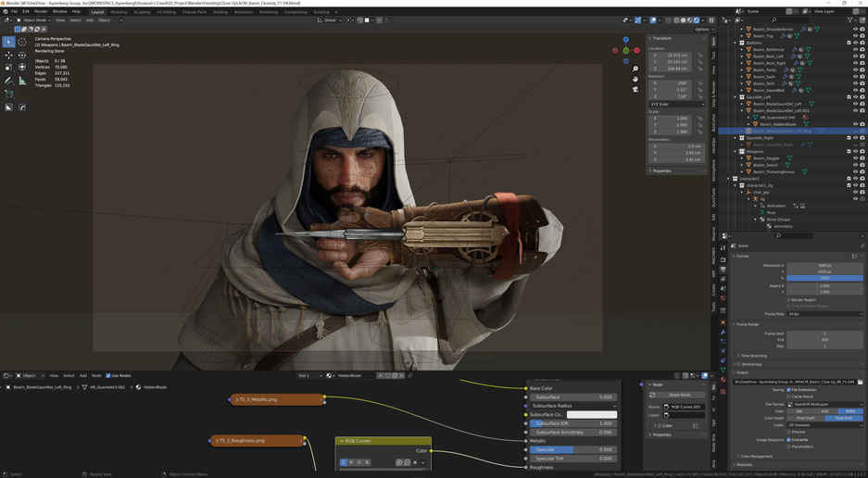Enable the Render Region checkbox
This screenshot has width=868, height=478.
point(789,299)
